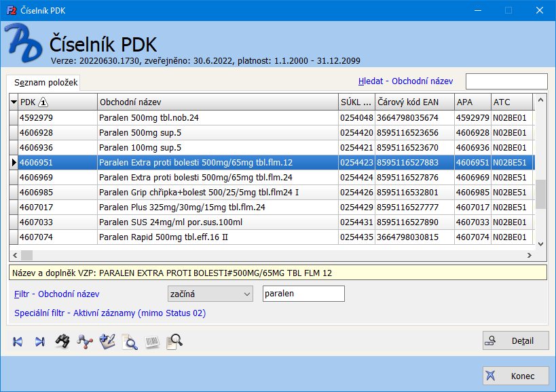Select the Seznam položek tab

(x=43, y=83)
